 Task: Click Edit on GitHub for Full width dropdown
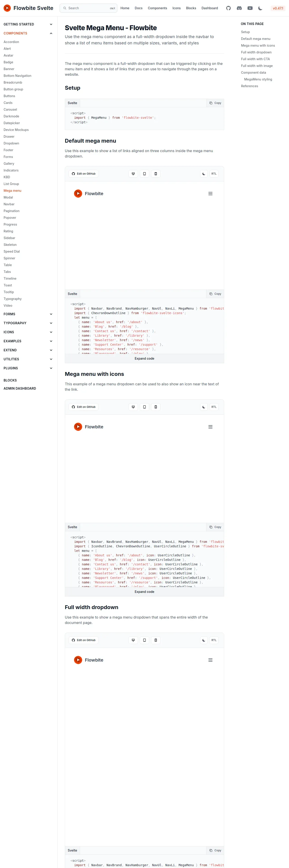84,640
